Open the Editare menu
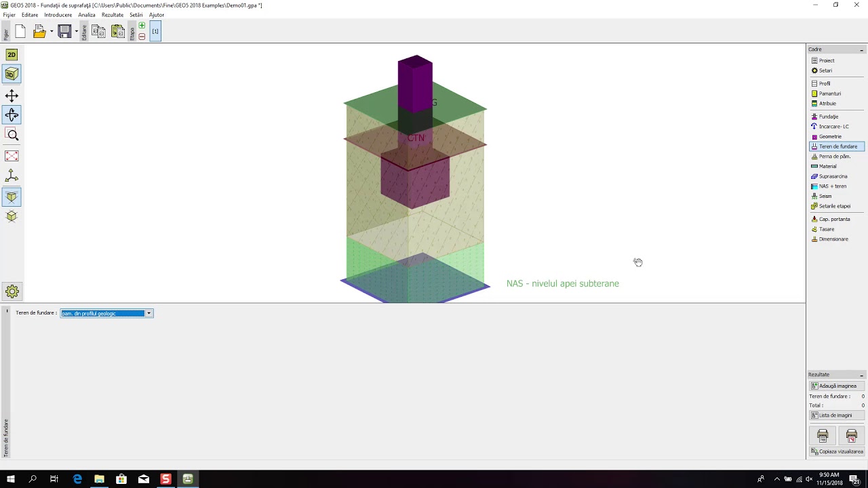Image resolution: width=868 pixels, height=488 pixels. click(x=30, y=15)
